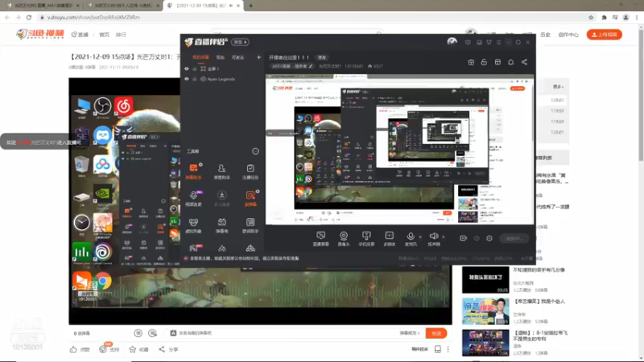This screenshot has width=644, height=362.
Task: Click the unlock padlock icon above preview
Action: pos(484,62)
